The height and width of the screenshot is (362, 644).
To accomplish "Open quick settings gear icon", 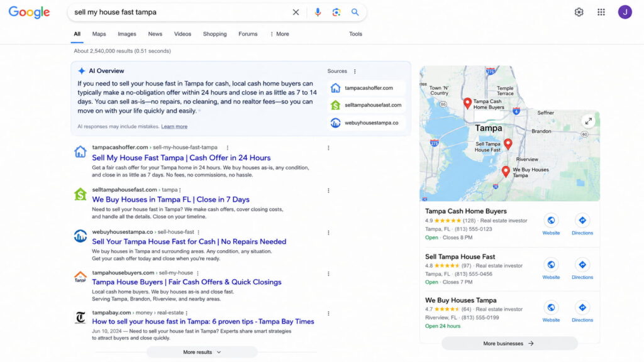I will tap(579, 13).
